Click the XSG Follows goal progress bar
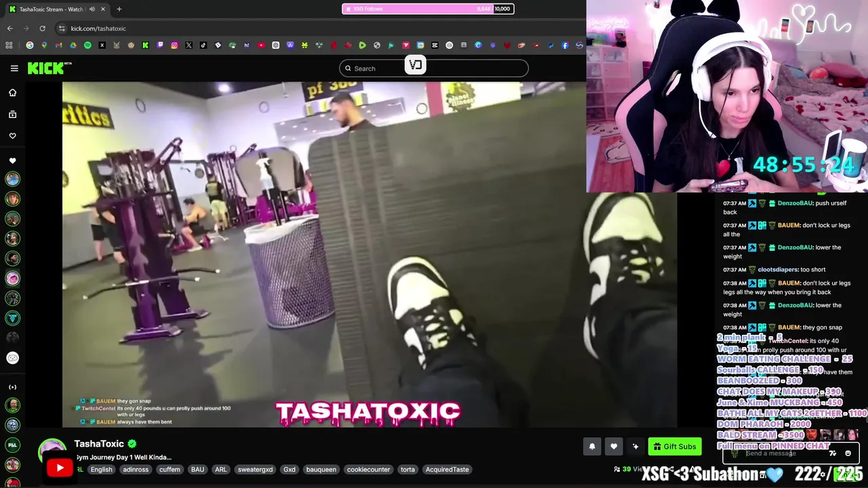868x488 pixels. click(428, 9)
